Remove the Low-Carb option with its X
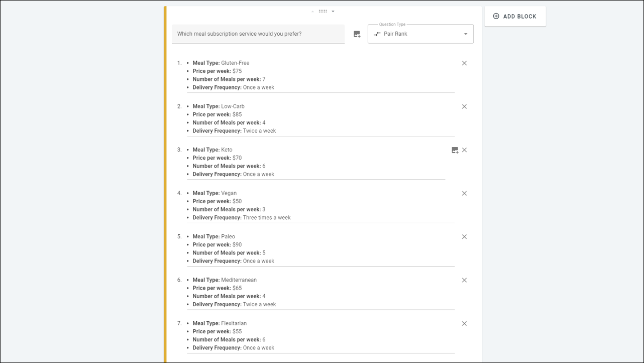Screen dimensions: 644x363 click(x=464, y=107)
